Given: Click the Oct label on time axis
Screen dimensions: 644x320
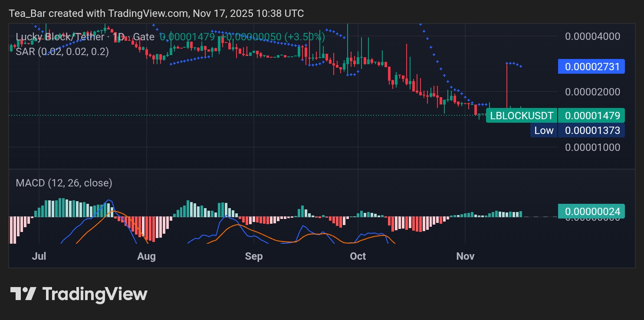Looking at the screenshot, I should [x=358, y=256].
